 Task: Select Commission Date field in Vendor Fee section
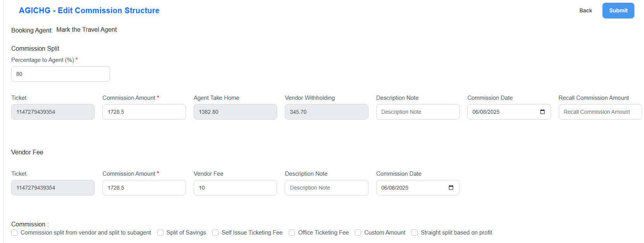[x=418, y=188]
